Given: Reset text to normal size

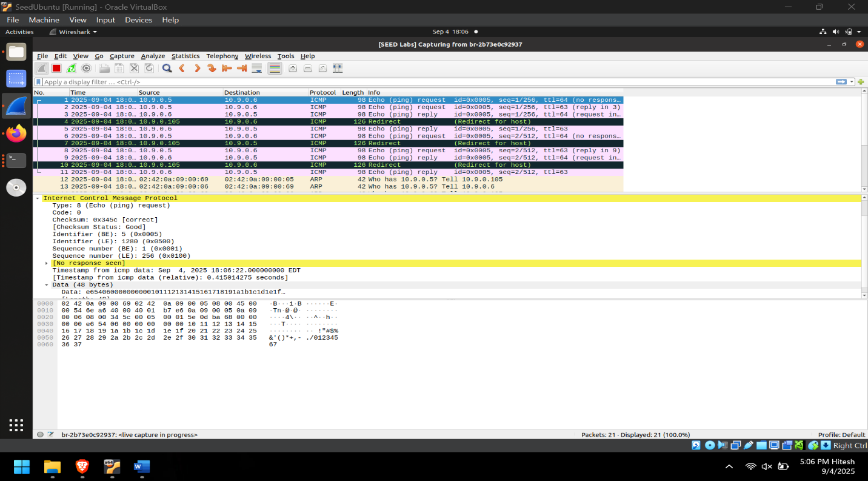Looking at the screenshot, I should click(322, 69).
